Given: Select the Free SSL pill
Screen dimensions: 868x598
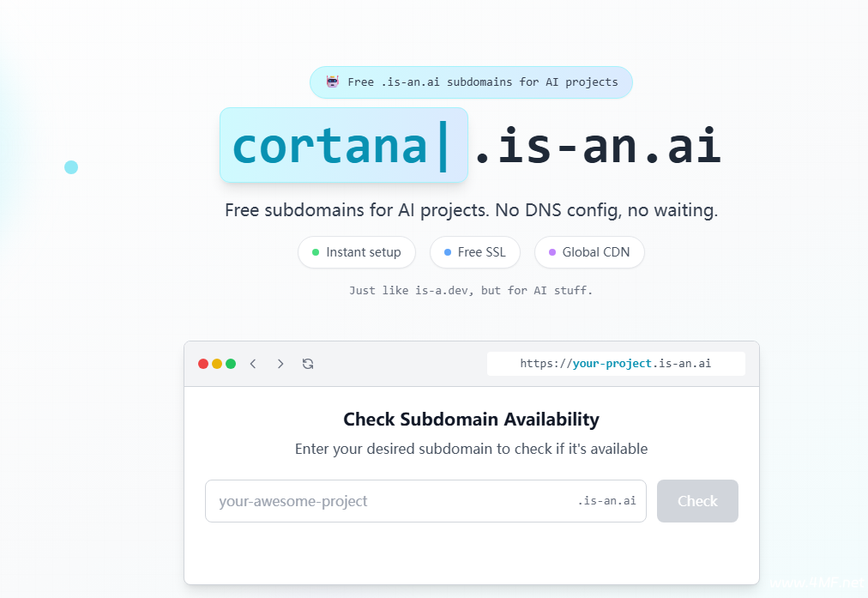Looking at the screenshot, I should tap(474, 252).
